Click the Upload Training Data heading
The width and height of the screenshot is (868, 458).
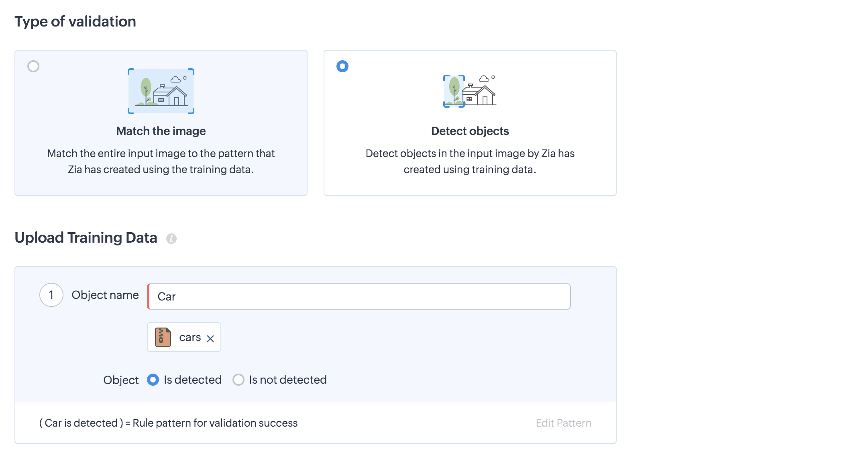[x=86, y=238]
